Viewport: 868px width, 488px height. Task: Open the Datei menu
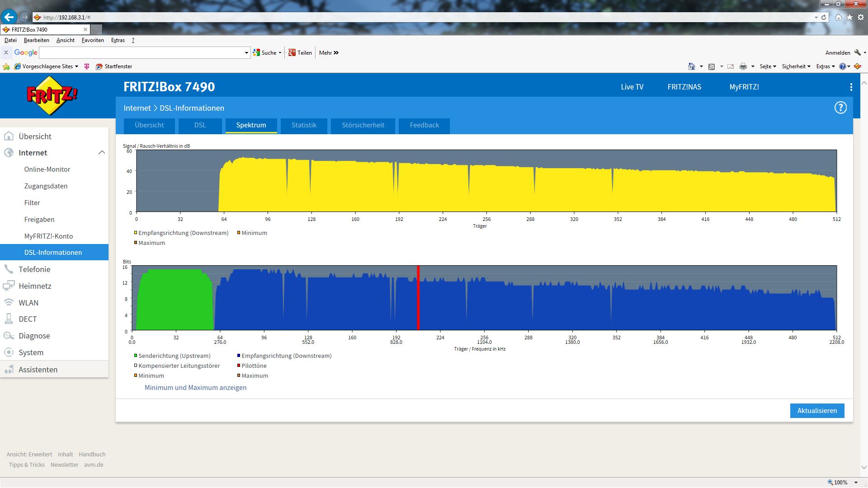pos(10,40)
